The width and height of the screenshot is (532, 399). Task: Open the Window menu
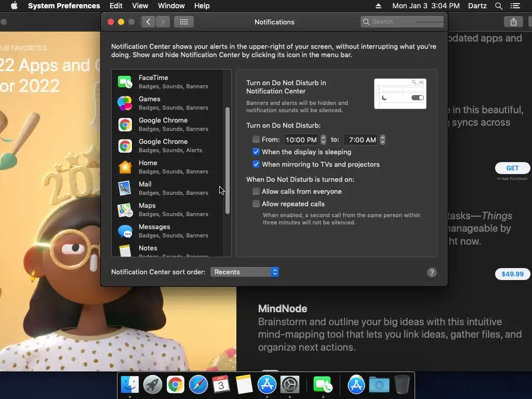click(171, 6)
